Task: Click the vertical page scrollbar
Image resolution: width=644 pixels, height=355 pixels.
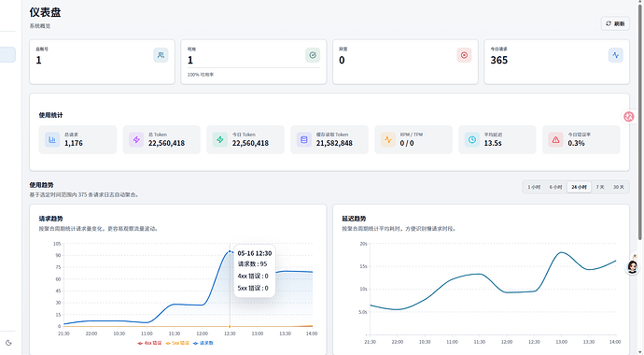Action: point(640,121)
